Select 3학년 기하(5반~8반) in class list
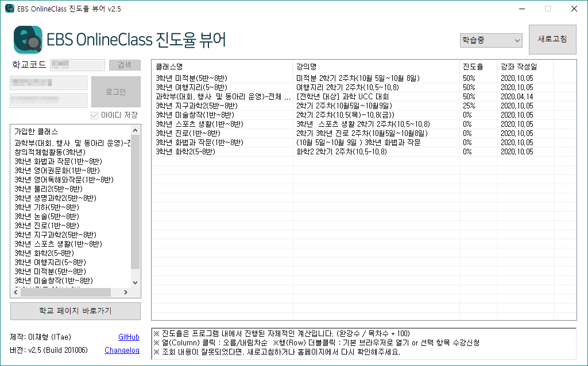Screen dimensions: 588x366 tap(47, 207)
